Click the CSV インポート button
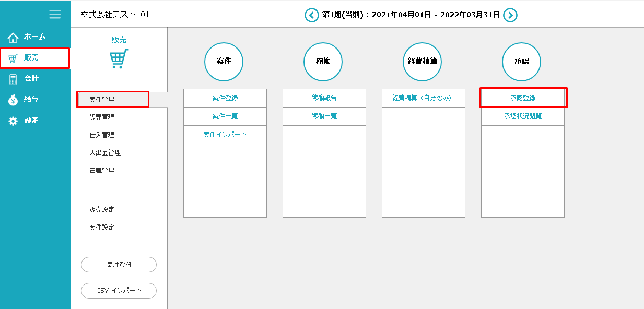 coord(119,291)
